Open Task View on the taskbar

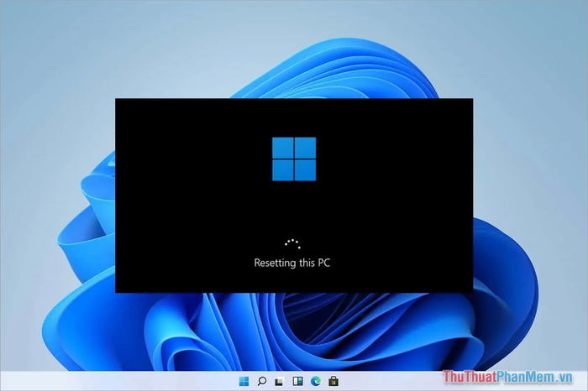tap(280, 382)
